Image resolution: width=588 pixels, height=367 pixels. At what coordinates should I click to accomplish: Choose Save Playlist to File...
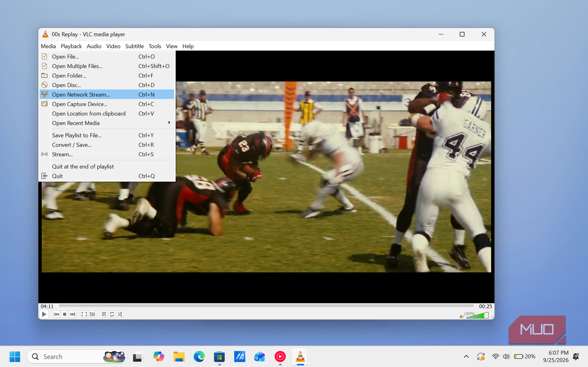(x=107, y=135)
